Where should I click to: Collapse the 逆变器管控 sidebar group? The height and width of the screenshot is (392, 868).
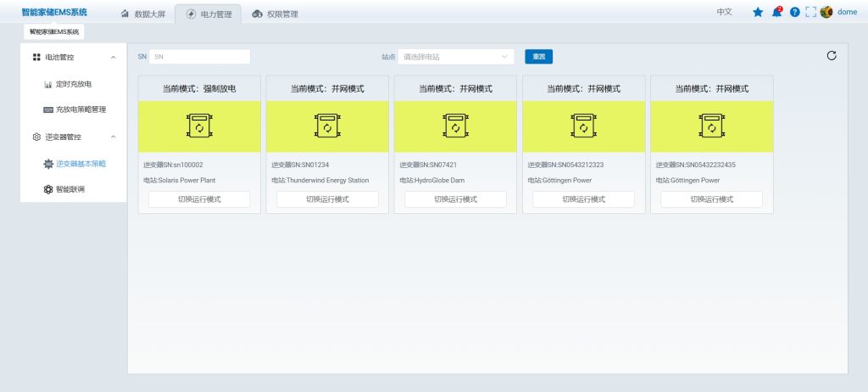(114, 137)
